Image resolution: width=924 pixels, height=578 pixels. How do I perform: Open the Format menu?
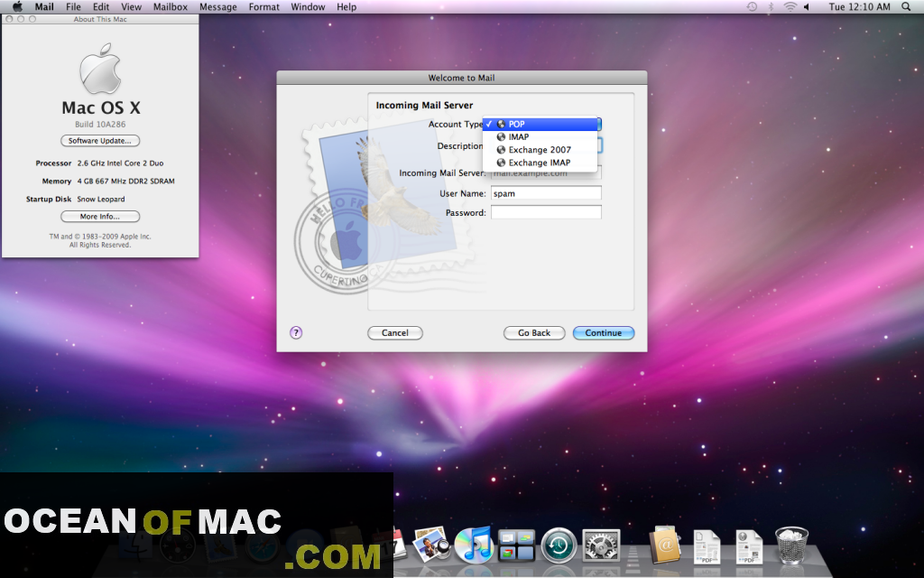tap(264, 7)
